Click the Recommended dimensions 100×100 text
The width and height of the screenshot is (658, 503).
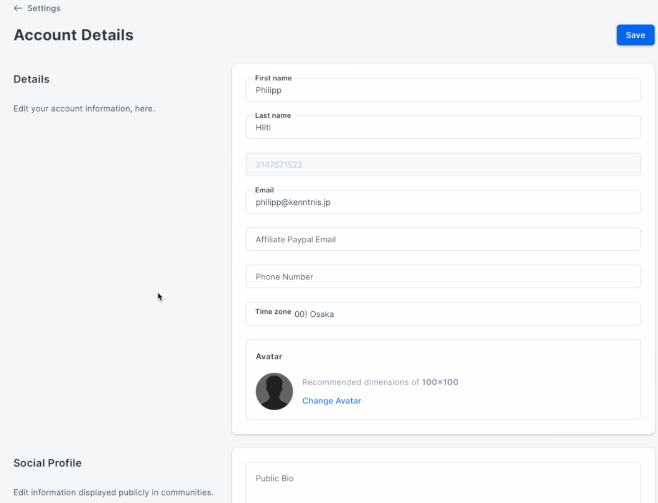coord(380,382)
